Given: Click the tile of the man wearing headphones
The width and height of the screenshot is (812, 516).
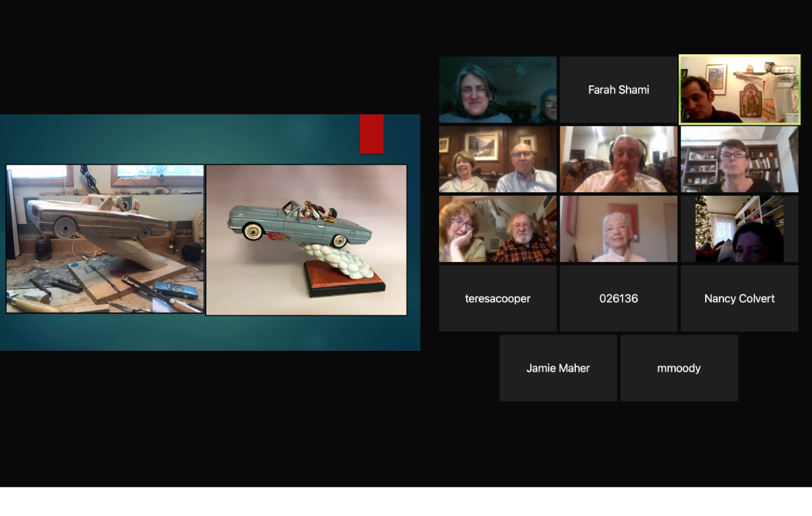Looking at the screenshot, I should (618, 158).
